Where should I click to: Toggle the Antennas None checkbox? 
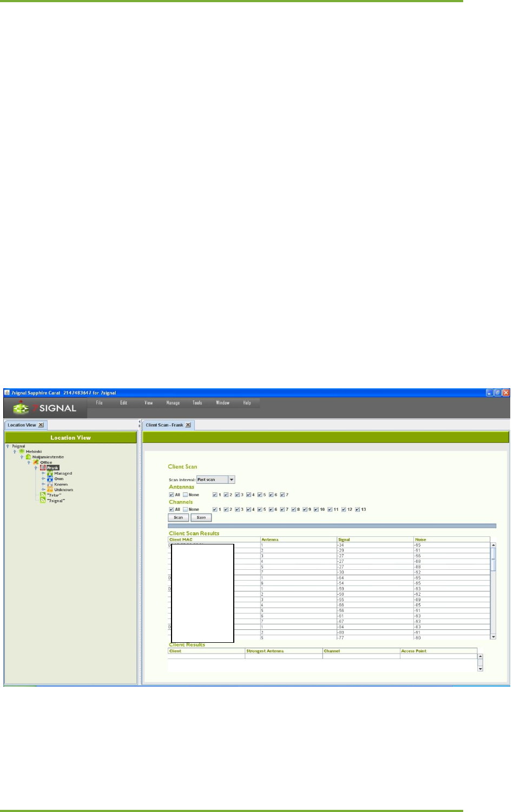point(185,495)
